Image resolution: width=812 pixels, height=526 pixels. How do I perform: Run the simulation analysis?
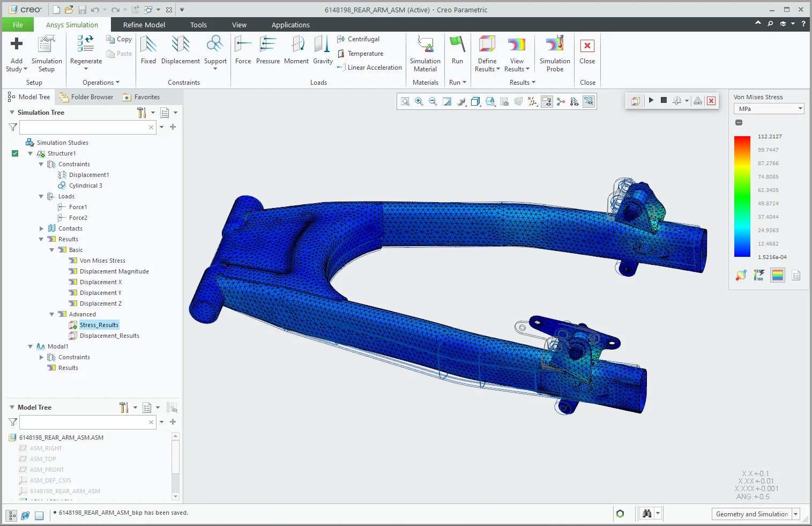tap(457, 52)
